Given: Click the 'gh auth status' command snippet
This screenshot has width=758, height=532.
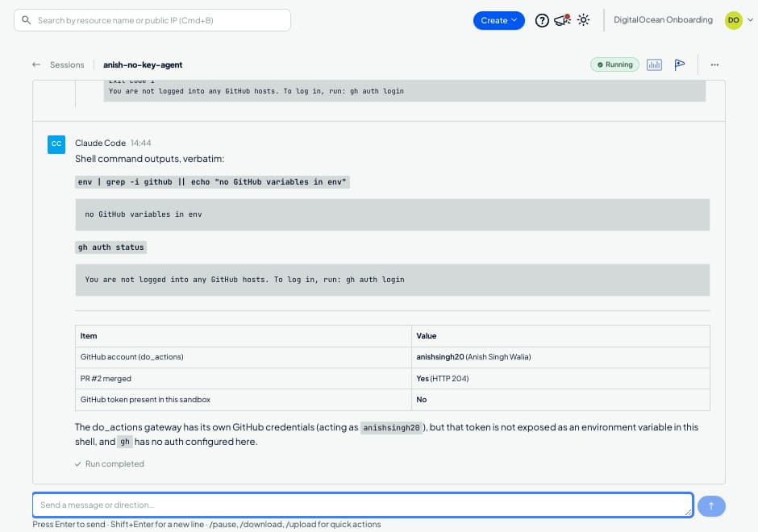Looking at the screenshot, I should pos(111,247).
